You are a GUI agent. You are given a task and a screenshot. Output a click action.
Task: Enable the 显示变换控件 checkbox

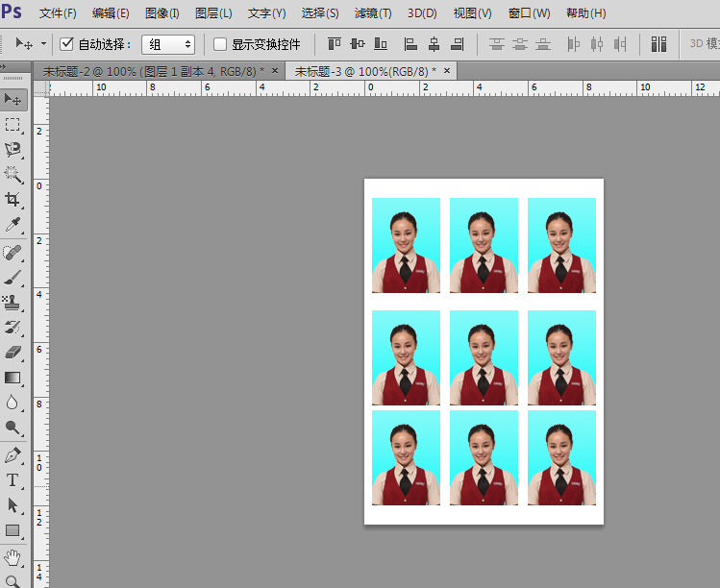(220, 44)
